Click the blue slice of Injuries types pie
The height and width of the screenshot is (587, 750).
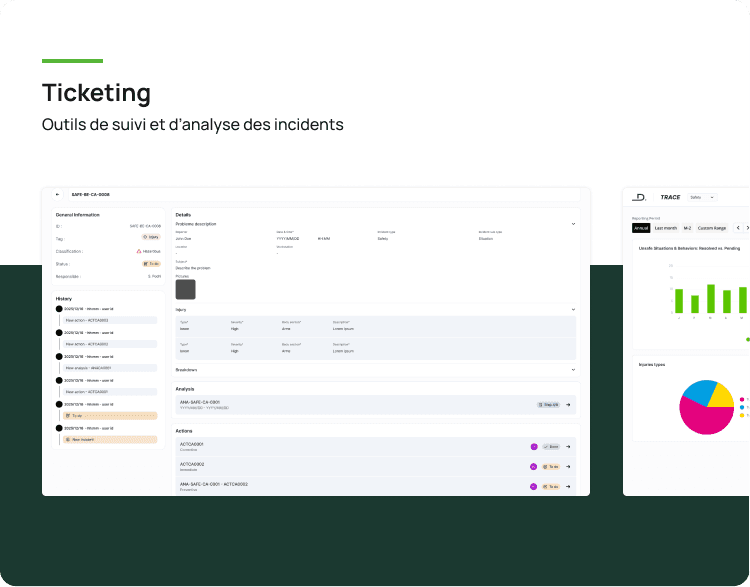[699, 392]
